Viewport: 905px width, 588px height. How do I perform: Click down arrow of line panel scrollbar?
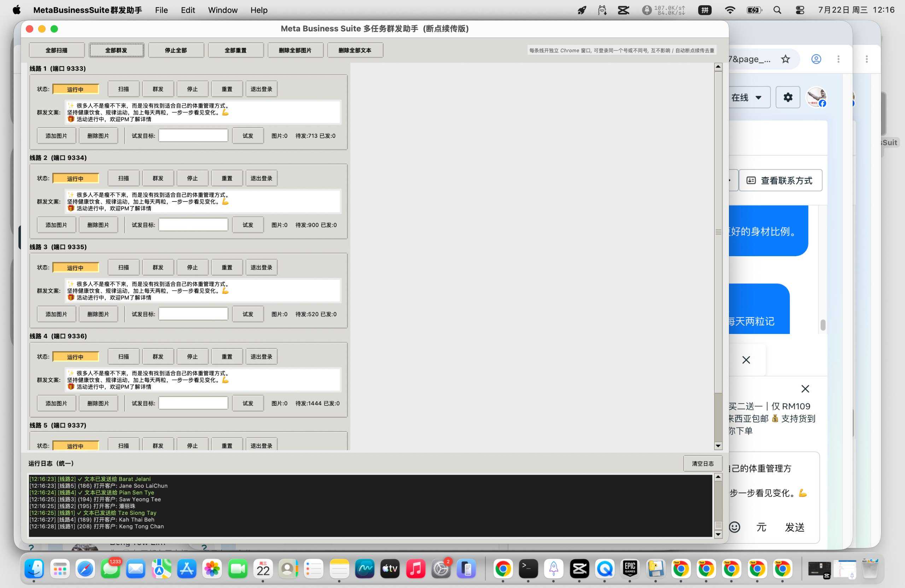click(x=718, y=446)
